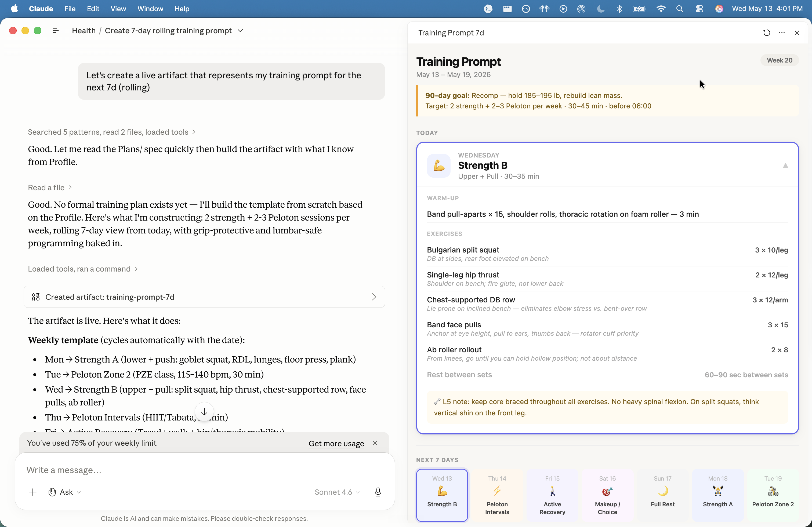
Task: Click the Strength B flexed-arm icon
Action: pyautogui.click(x=439, y=166)
